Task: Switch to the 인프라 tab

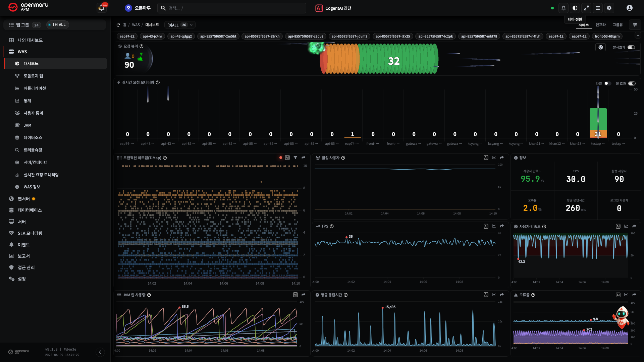Action: 600,25
